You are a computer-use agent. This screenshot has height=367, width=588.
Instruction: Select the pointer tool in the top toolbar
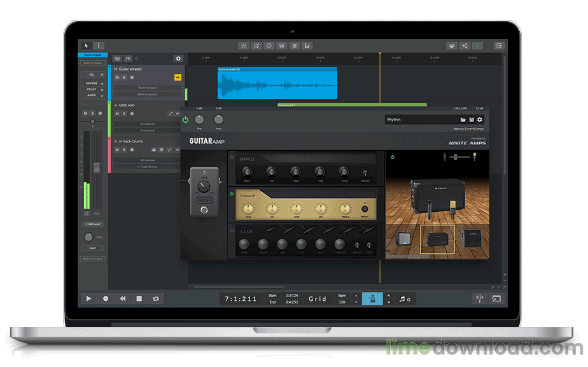85,46
